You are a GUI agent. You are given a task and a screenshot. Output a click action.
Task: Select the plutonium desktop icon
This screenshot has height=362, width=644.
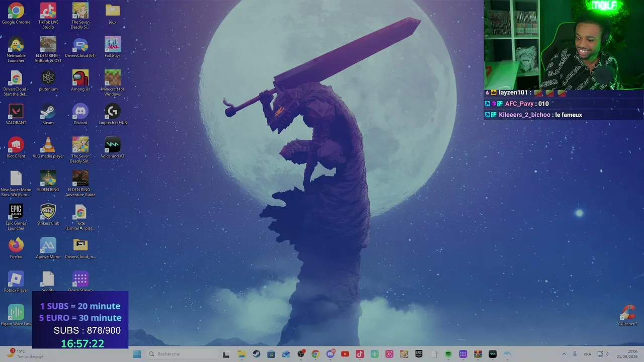(48, 81)
